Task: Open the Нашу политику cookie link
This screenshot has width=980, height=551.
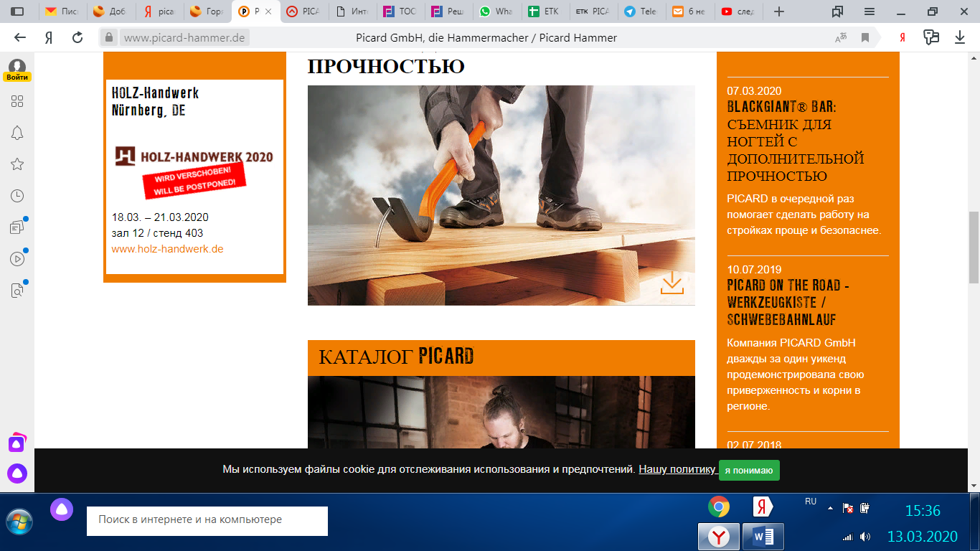Action: [677, 469]
